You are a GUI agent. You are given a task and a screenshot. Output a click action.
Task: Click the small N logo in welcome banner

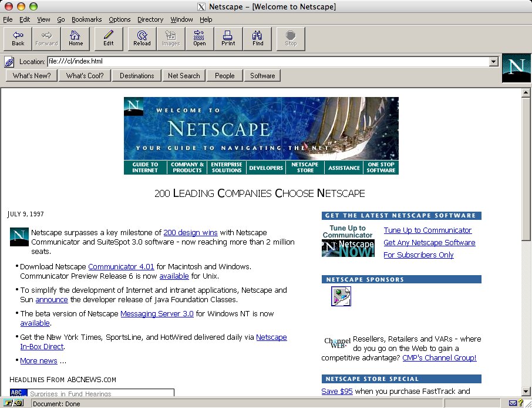tap(133, 106)
